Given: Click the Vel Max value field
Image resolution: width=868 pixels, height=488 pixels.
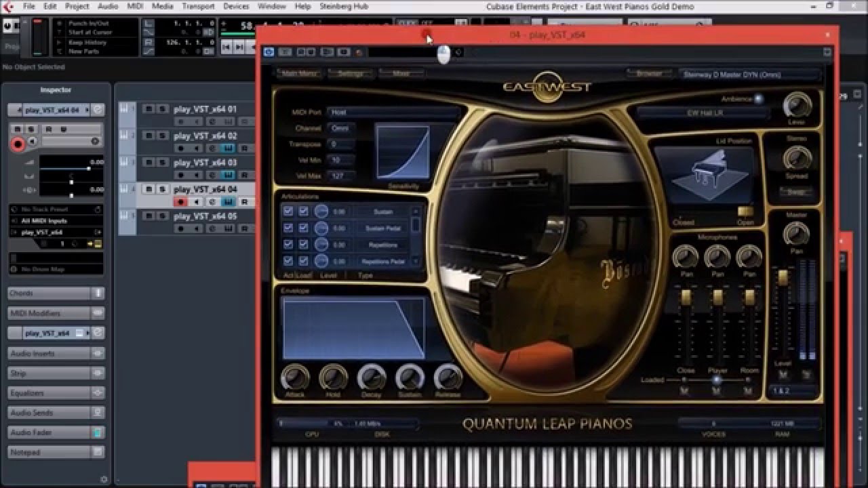Looking at the screenshot, I should point(341,176).
